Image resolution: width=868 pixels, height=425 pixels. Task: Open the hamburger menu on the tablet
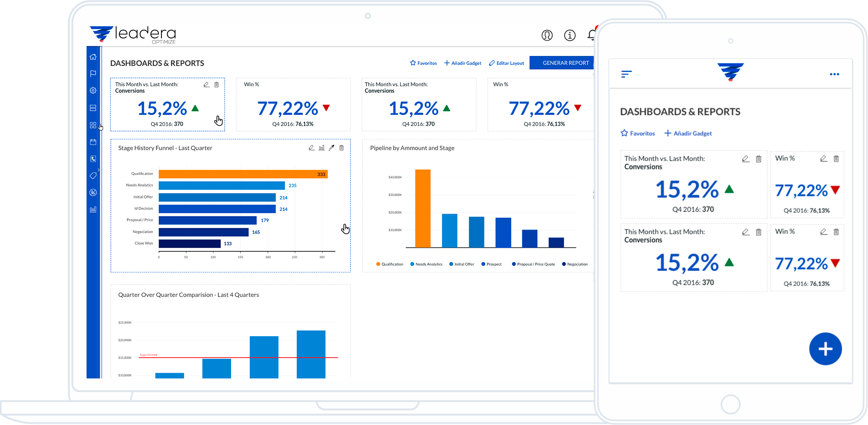626,74
